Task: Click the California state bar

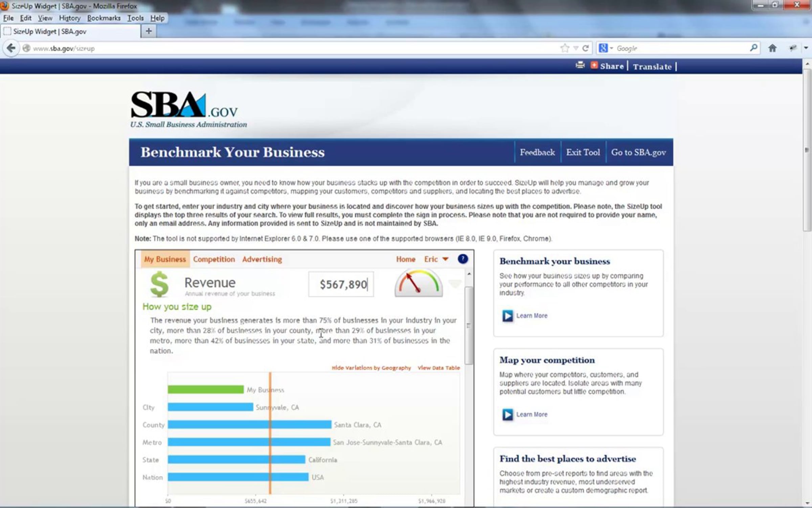Action: point(236,460)
